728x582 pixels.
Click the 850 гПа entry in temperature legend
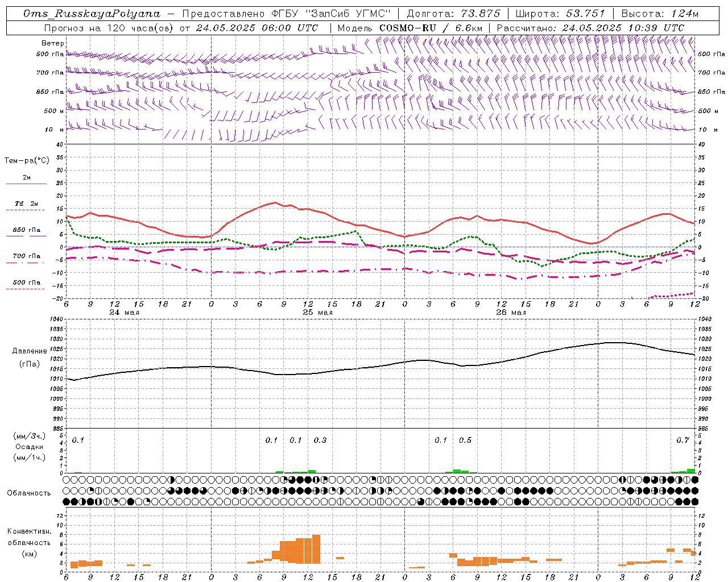27,230
